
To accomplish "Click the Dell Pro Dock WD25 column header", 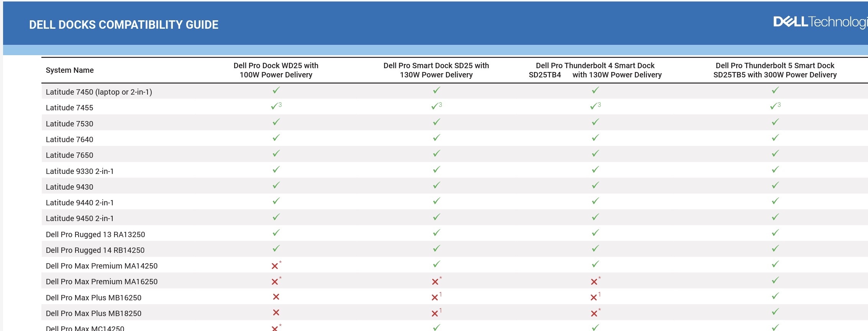I will (x=276, y=70).
